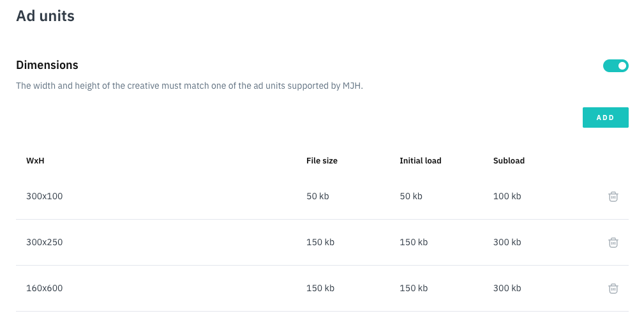Select the 160x600 dimension cell

45,289
